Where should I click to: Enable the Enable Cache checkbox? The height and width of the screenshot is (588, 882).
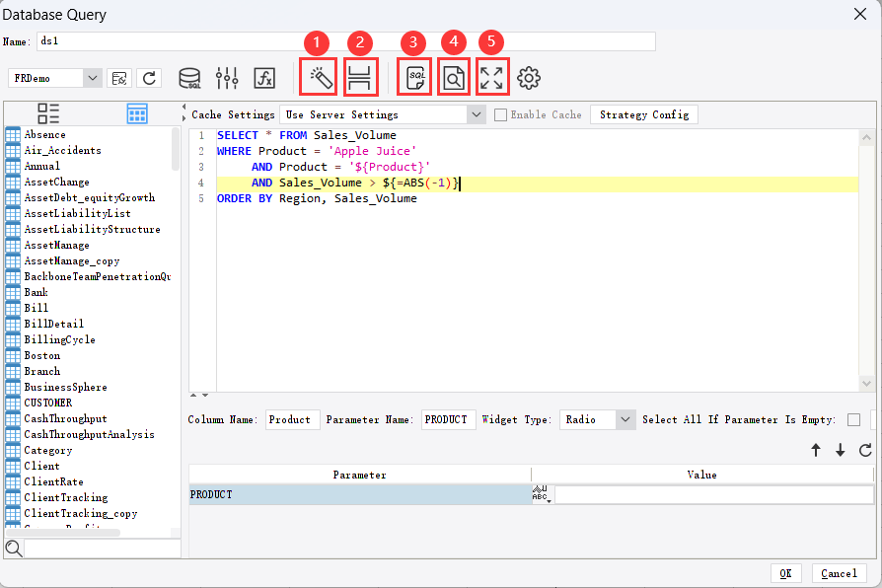pyautogui.click(x=500, y=114)
